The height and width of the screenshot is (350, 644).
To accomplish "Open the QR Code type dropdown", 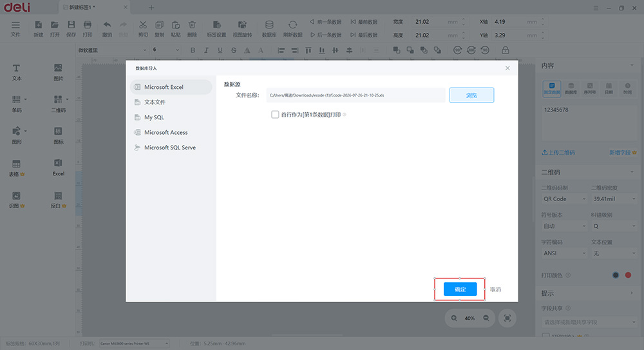I will point(564,199).
